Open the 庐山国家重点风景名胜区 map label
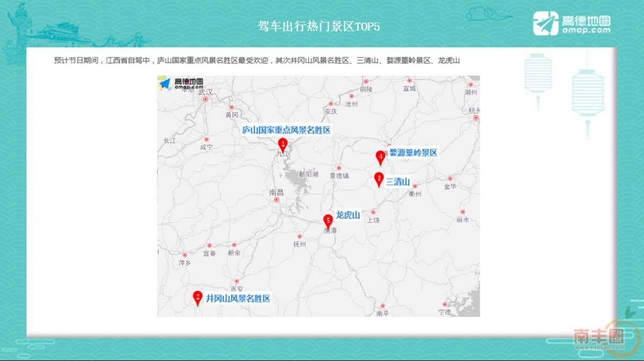The height and width of the screenshot is (361, 644). point(286,130)
